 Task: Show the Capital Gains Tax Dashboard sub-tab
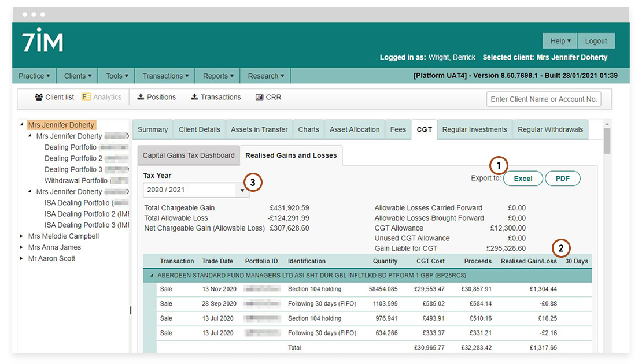(x=189, y=155)
